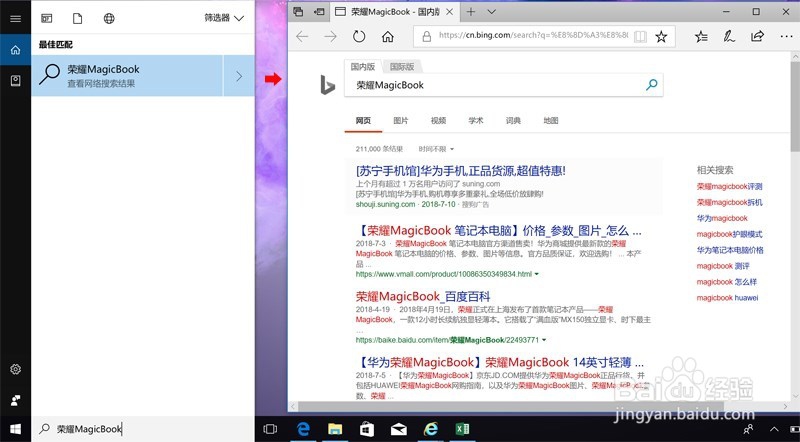Image resolution: width=800 pixels, height=442 pixels.
Task: Select the 网页 results tab
Action: tap(363, 121)
